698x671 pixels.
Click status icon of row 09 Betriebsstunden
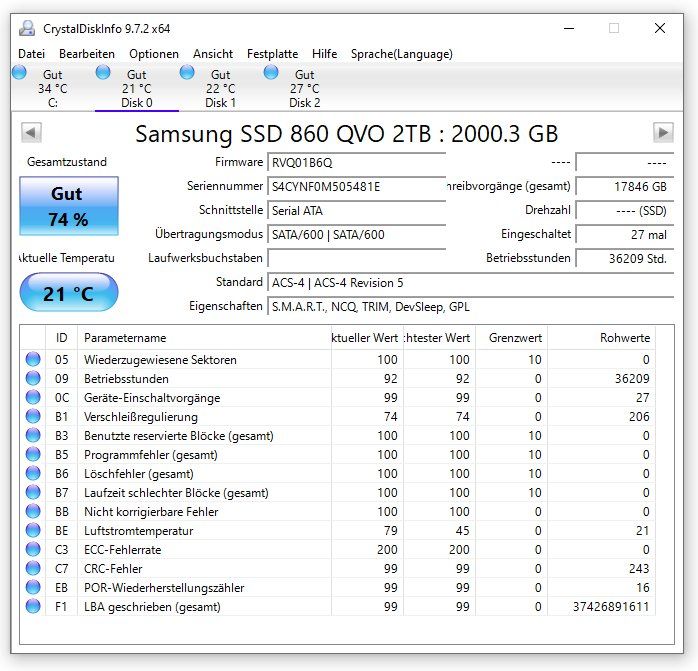point(33,378)
